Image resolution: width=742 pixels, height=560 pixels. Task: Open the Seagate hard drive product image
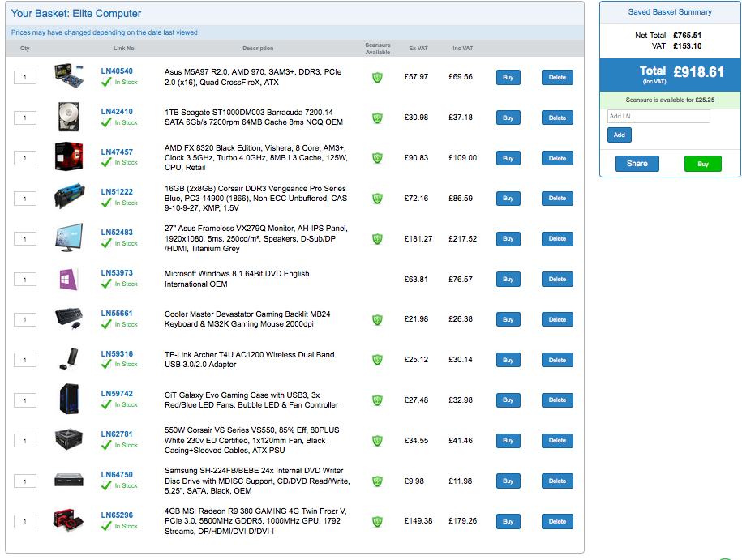[x=69, y=117]
